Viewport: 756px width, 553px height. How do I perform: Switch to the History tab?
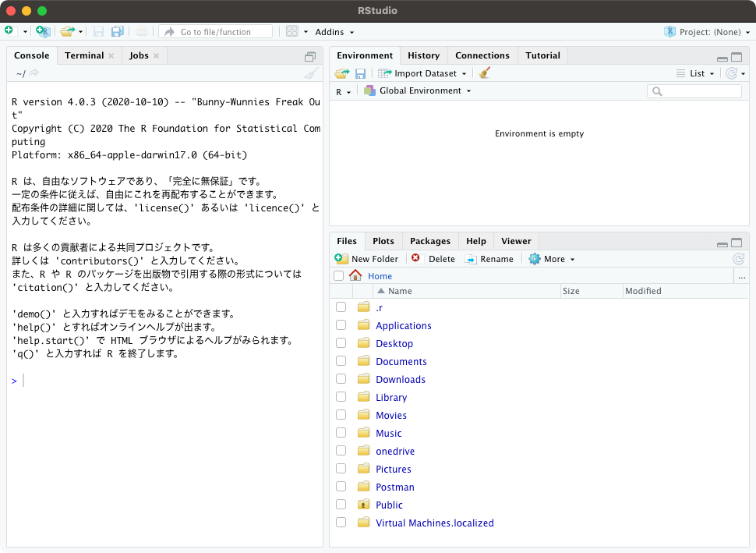pyautogui.click(x=423, y=55)
